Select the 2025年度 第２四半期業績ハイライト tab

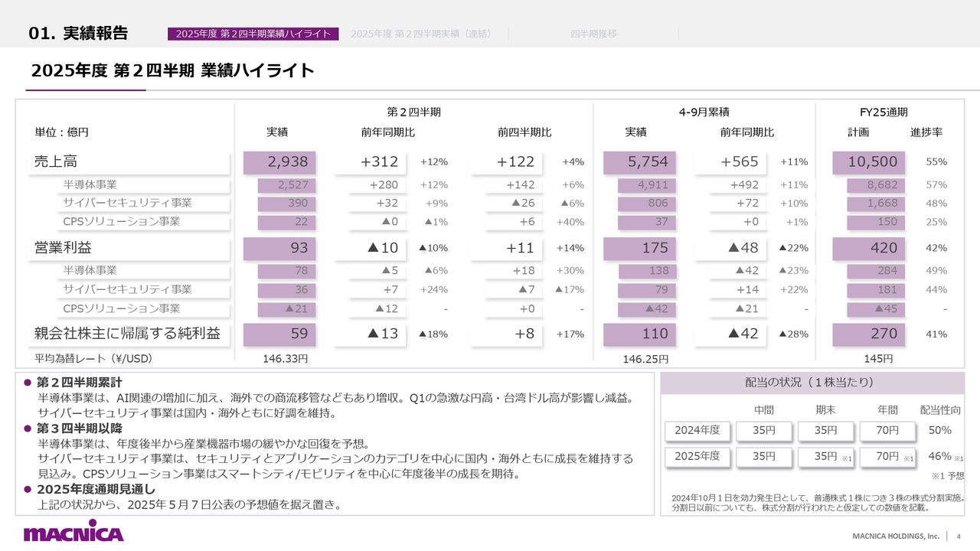coord(255,34)
